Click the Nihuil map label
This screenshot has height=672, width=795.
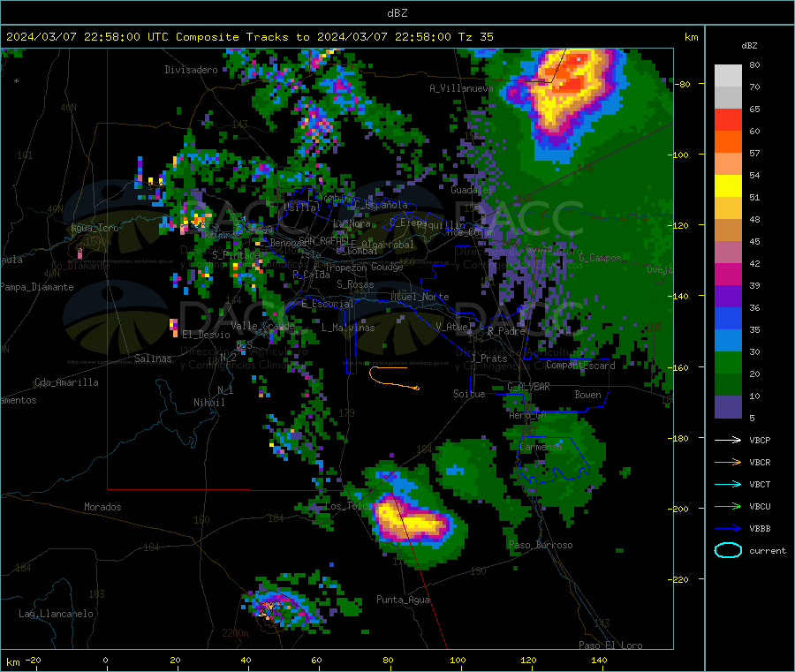coord(208,403)
